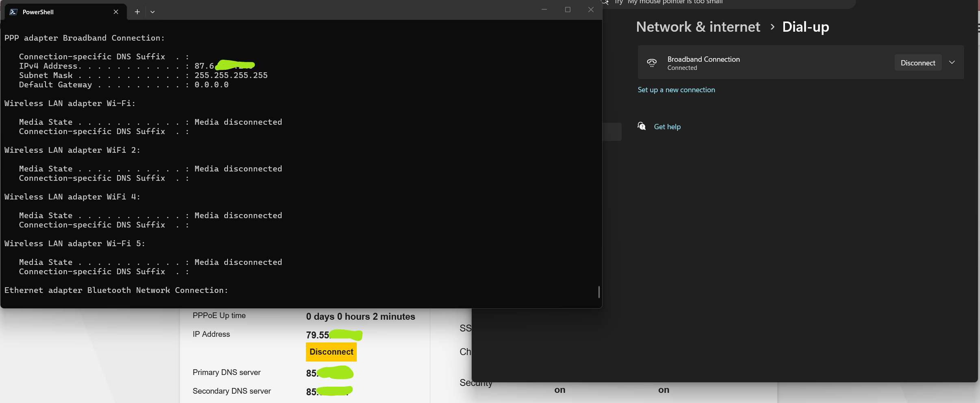This screenshot has width=980, height=403.
Task: Click 'Ethernet adapter Bluetooth Network Connection:' line
Action: [116, 290]
